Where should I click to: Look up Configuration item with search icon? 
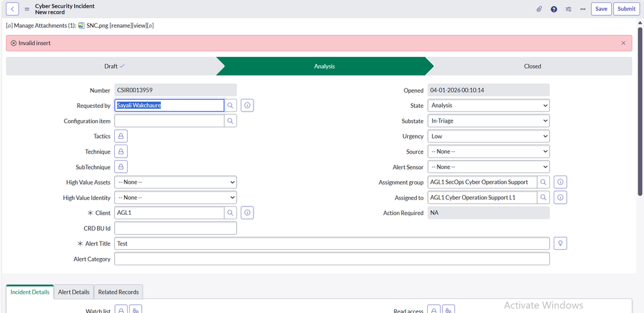pyautogui.click(x=230, y=121)
